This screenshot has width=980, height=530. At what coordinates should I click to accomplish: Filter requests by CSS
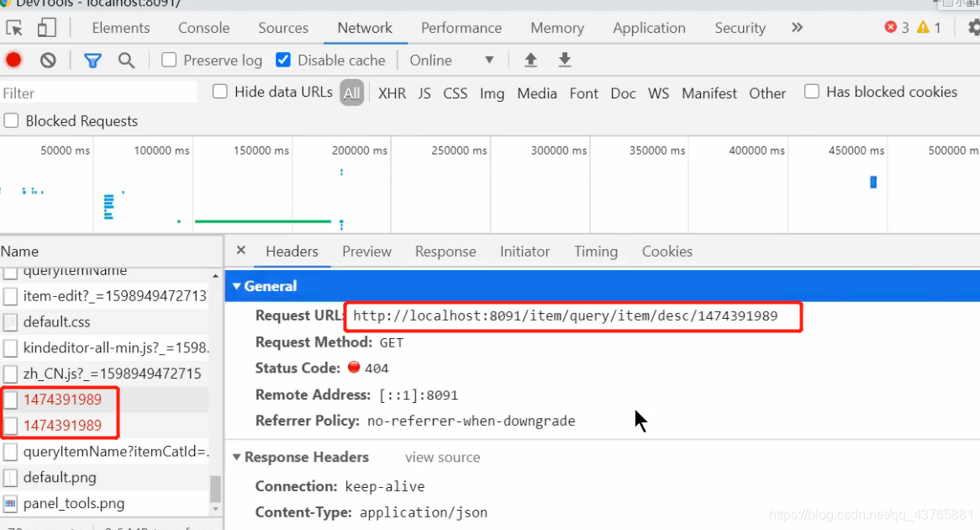point(455,93)
